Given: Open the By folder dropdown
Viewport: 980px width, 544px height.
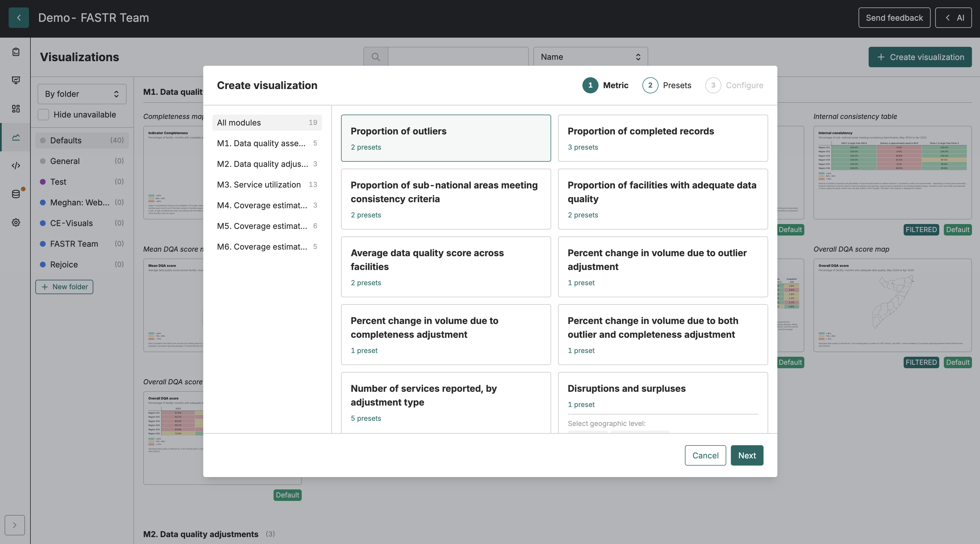Looking at the screenshot, I should coord(82,94).
